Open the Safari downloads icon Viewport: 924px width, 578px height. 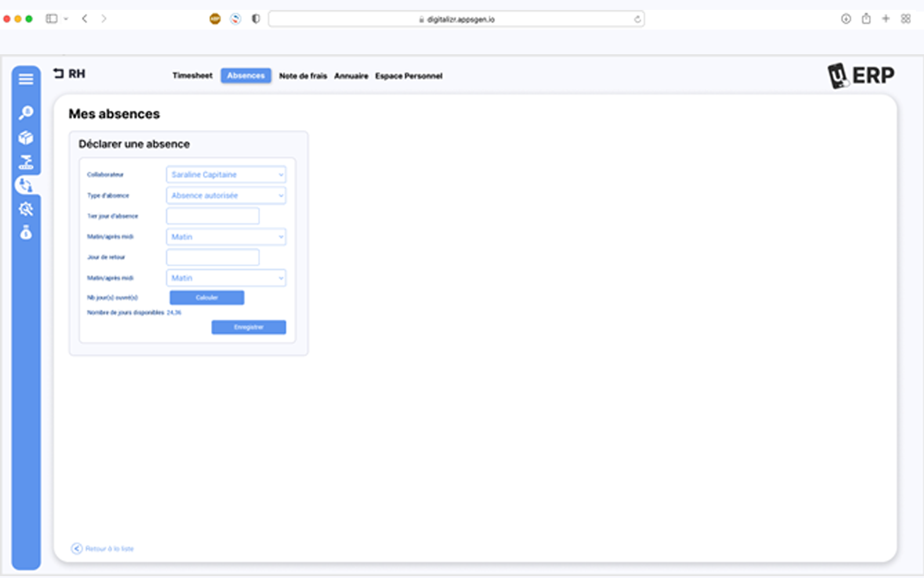[846, 19]
